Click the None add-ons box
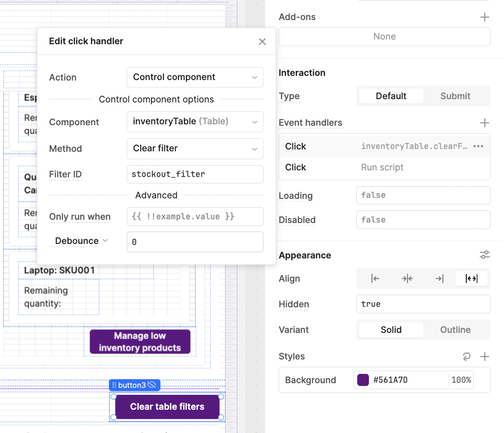 point(384,37)
